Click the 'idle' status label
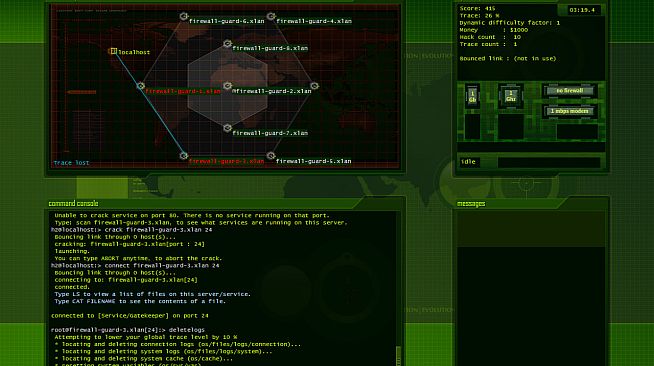This screenshot has width=654, height=366. click(468, 162)
